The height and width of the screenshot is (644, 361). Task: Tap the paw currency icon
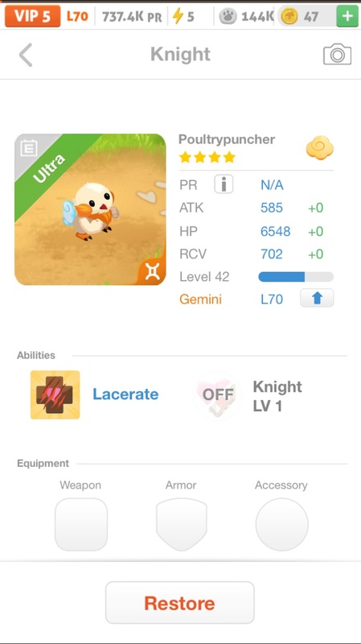(x=228, y=16)
